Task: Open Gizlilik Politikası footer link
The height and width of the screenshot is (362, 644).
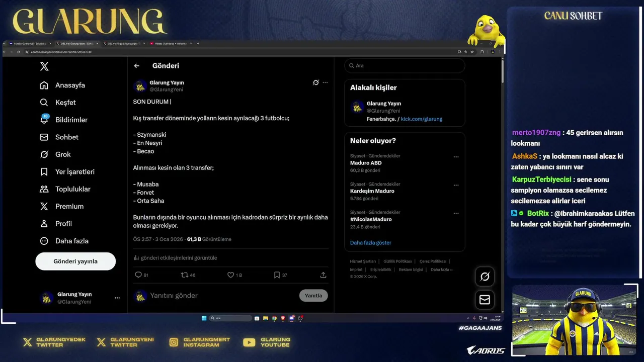Action: (397, 261)
